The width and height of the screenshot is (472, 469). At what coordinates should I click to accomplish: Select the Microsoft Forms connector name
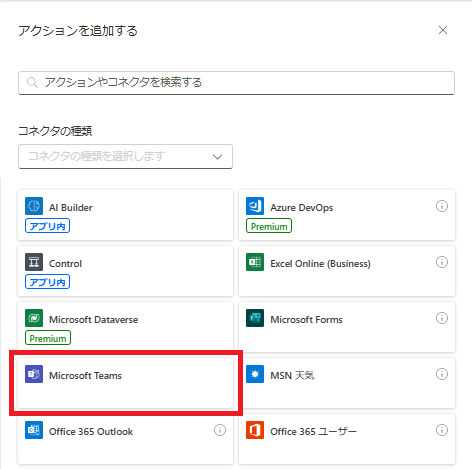pos(306,320)
